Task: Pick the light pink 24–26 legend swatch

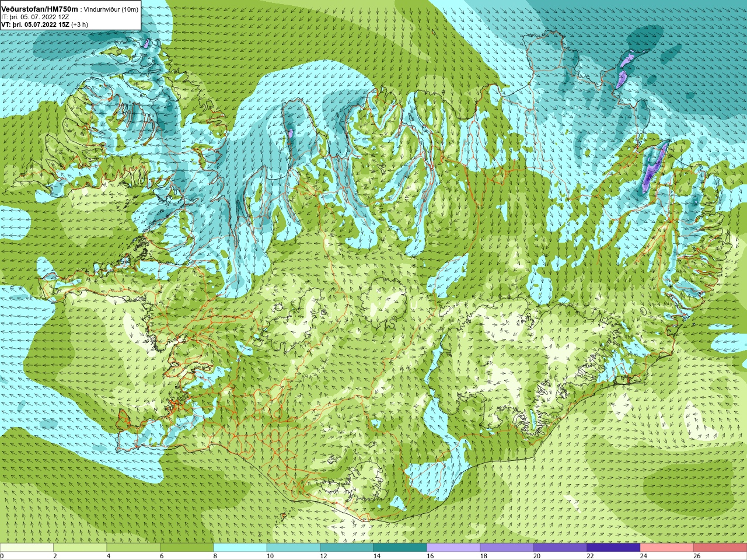Action: click(x=667, y=548)
